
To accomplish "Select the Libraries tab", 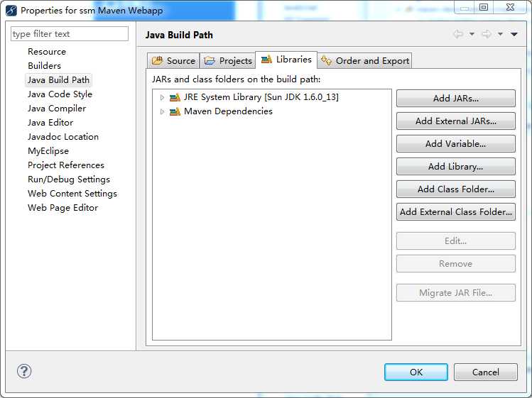I will point(286,60).
